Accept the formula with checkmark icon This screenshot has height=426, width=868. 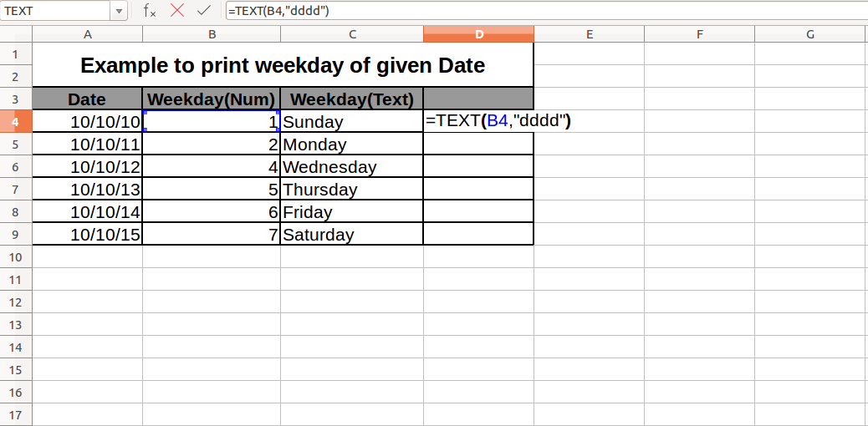[x=204, y=11]
